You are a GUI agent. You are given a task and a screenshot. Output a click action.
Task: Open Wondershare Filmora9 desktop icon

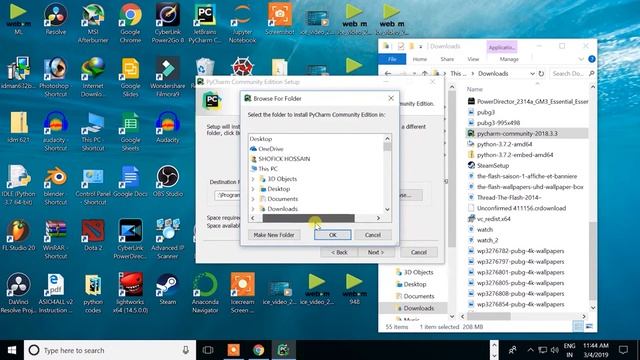(x=167, y=78)
